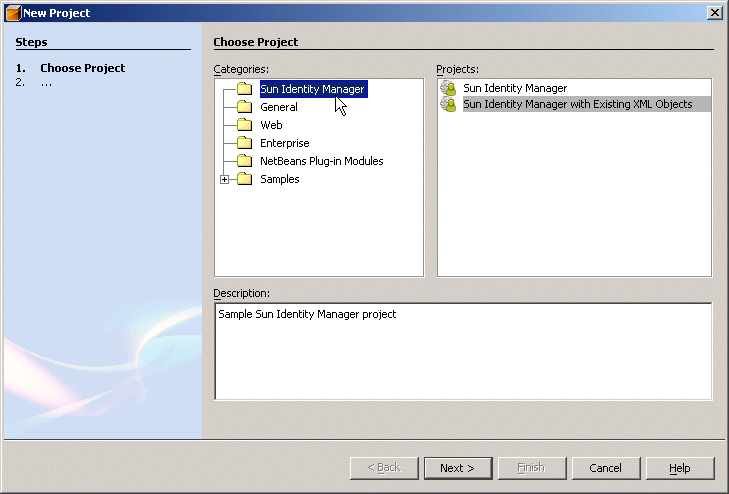
Task: Click the Samples category folder icon
Action: [245, 179]
